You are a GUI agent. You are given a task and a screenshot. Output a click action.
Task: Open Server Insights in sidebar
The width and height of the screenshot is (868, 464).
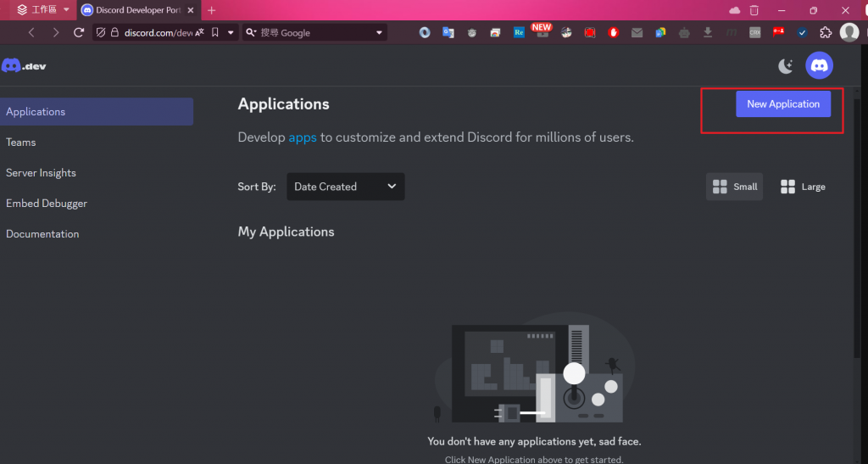pos(41,173)
